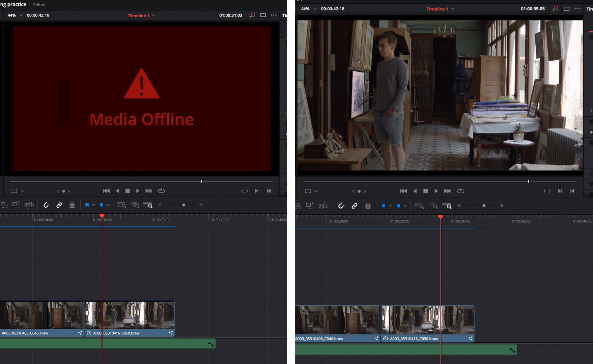Open marker color dropdown in right toolbar
Viewport: 593px width, 364px height.
(x=405, y=206)
